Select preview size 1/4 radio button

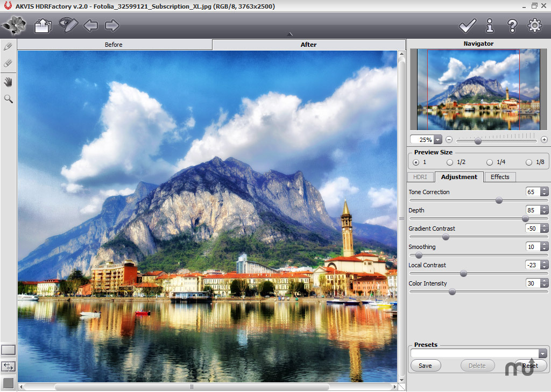coord(490,162)
